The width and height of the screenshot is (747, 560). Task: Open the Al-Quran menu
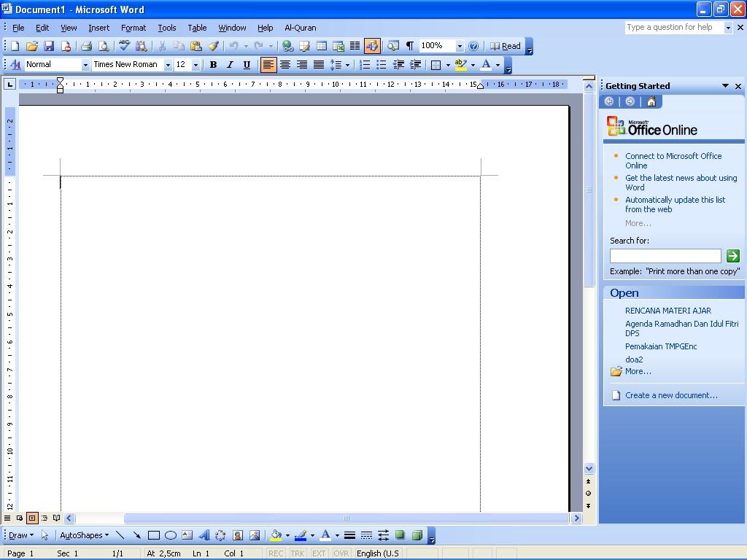click(x=300, y=28)
